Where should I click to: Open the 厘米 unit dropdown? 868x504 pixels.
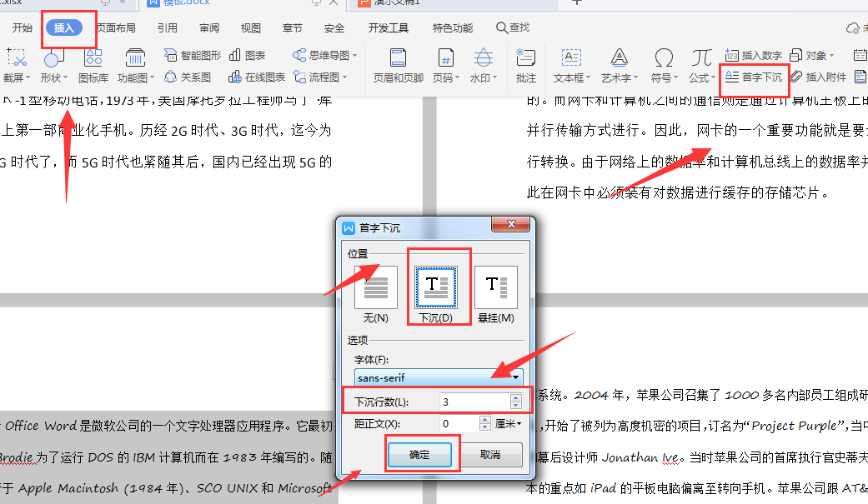[x=508, y=424]
